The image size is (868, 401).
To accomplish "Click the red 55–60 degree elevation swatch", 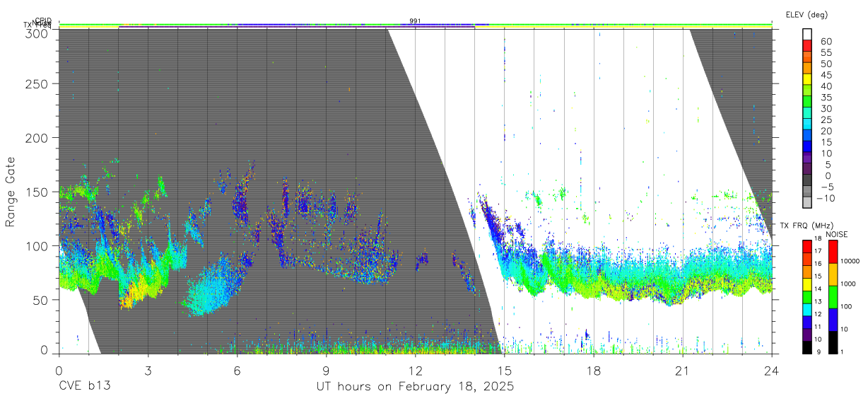I will coord(808,47).
